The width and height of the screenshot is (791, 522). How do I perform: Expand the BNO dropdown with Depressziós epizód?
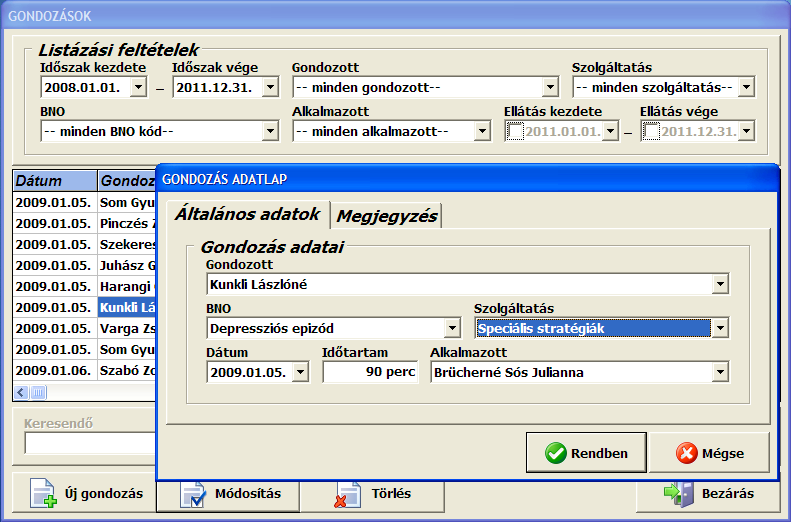click(452, 328)
